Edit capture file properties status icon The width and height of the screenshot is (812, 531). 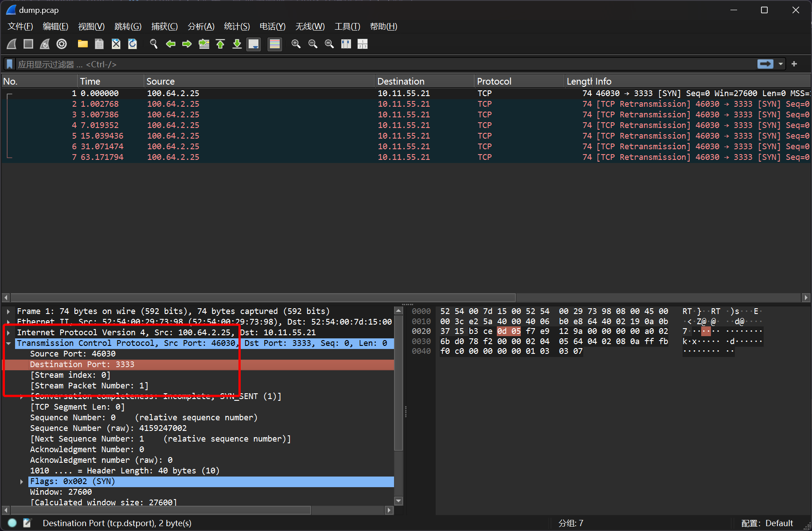point(27,523)
